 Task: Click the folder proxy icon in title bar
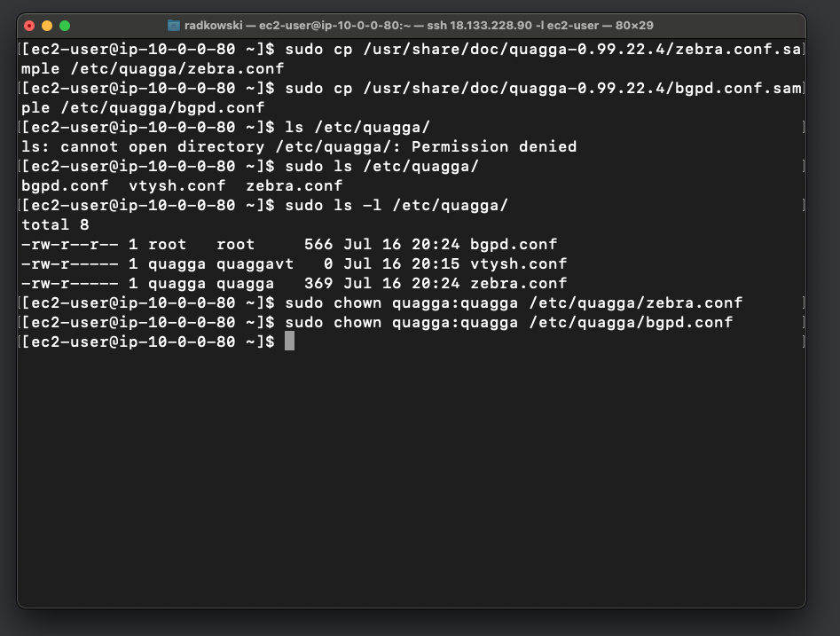point(174,25)
